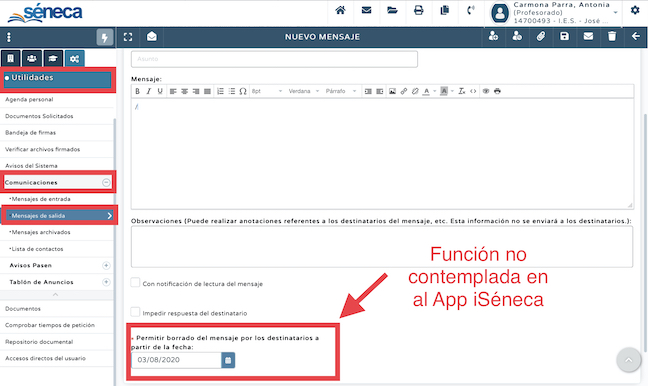648x386 pixels.
Task: Add recipients with first user-plus icon
Action: (x=493, y=36)
